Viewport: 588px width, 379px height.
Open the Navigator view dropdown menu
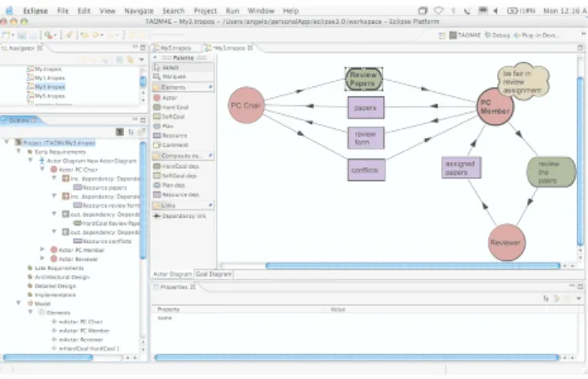(142, 59)
